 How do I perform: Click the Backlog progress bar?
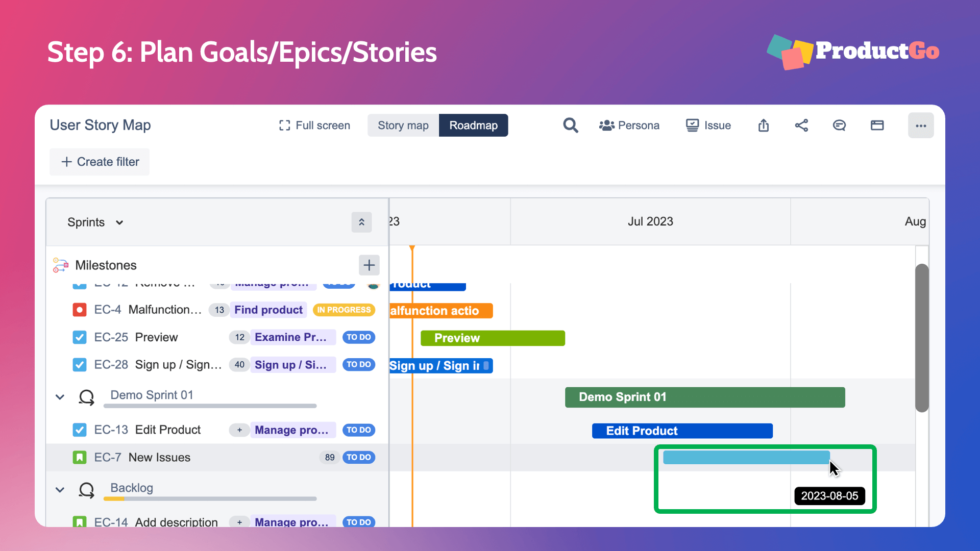coord(210,499)
